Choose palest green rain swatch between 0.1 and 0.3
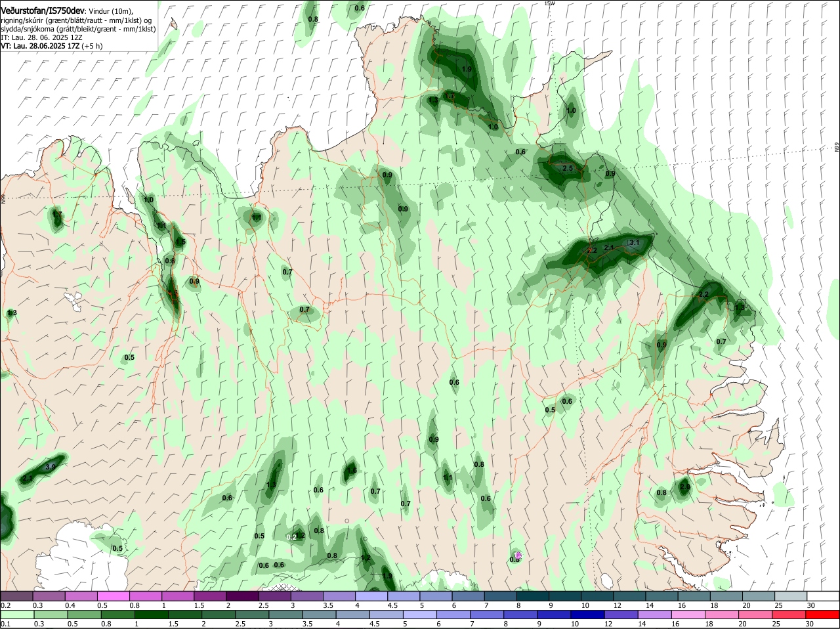The width and height of the screenshot is (840, 629). [x=18, y=615]
